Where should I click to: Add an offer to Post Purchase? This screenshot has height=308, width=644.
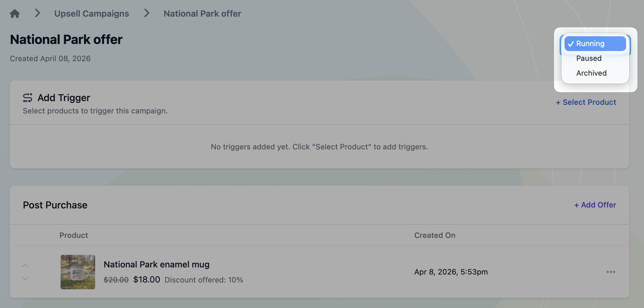[x=595, y=205]
